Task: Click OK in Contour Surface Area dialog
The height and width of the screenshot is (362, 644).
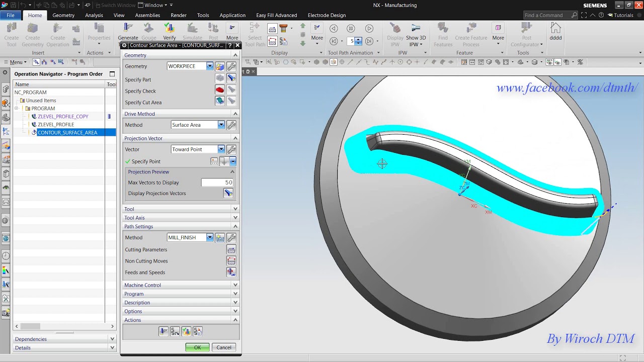Action: tap(197, 347)
